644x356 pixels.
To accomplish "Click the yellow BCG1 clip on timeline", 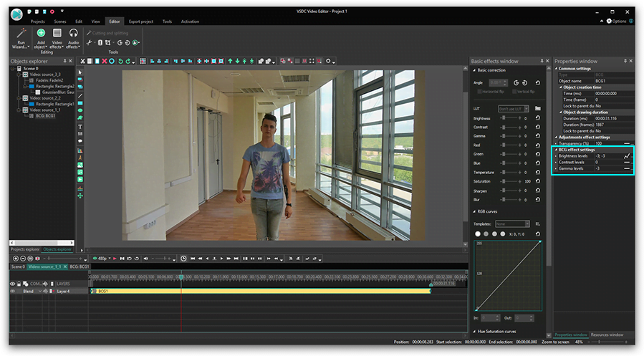I will [x=260, y=291].
